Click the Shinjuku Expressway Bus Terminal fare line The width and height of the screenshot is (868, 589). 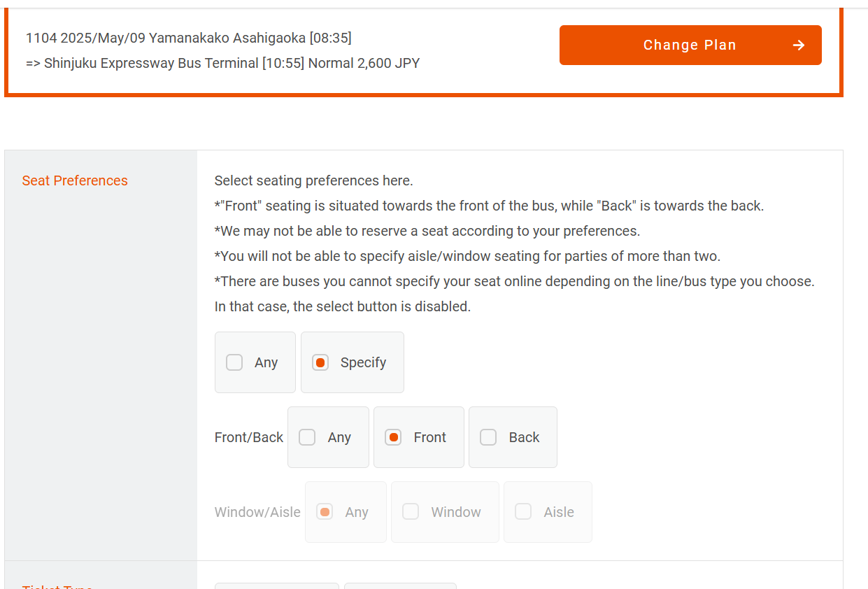[x=222, y=63]
